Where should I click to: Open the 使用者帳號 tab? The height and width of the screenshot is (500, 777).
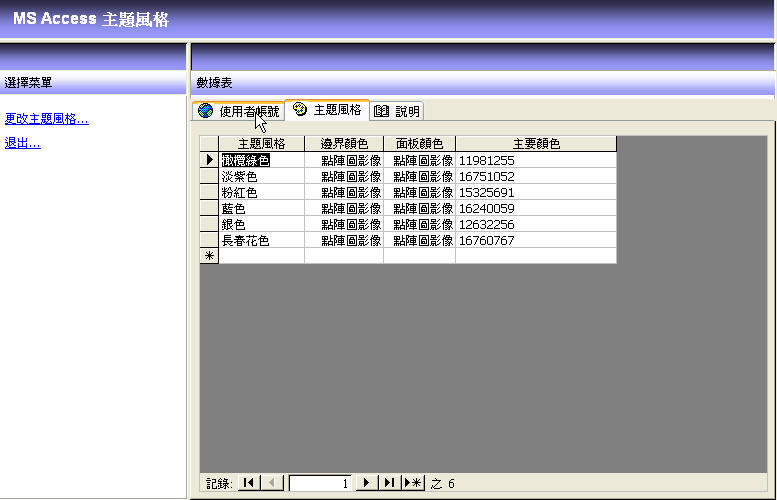[239, 111]
